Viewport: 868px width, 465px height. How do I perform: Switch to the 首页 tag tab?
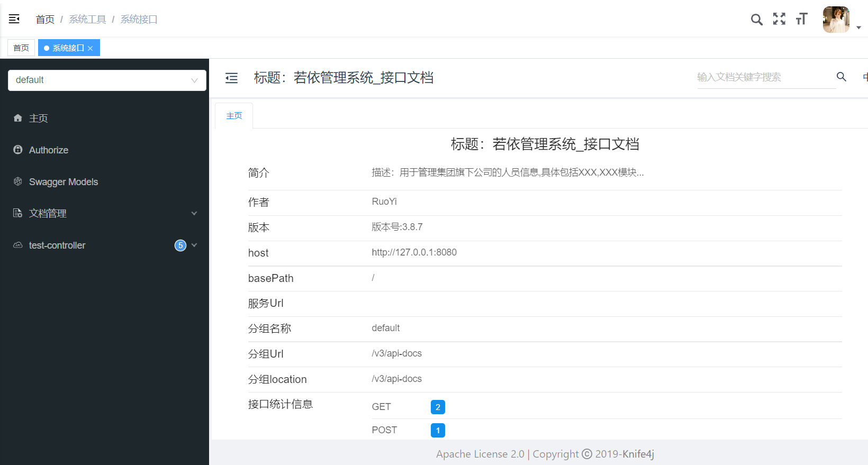click(x=21, y=48)
